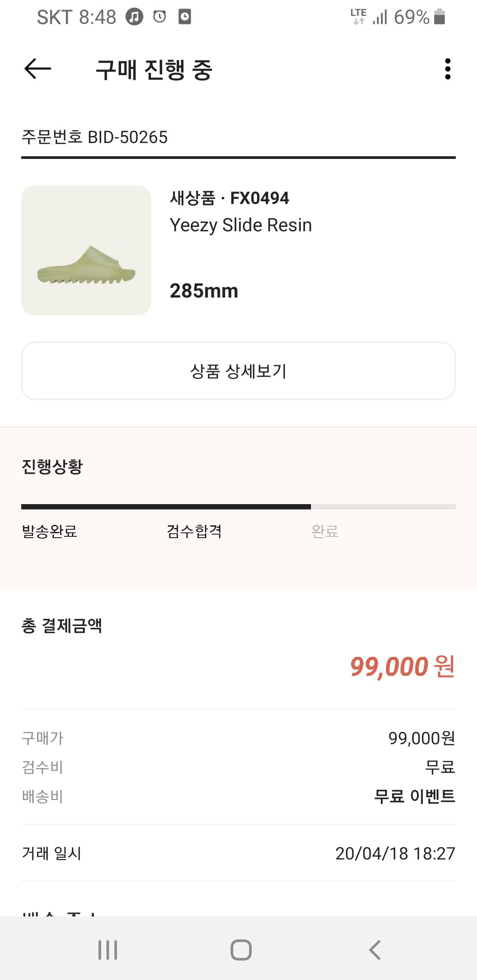Tap the 99,000 원 total payment amount
This screenshot has width=477, height=980.
pyautogui.click(x=402, y=666)
